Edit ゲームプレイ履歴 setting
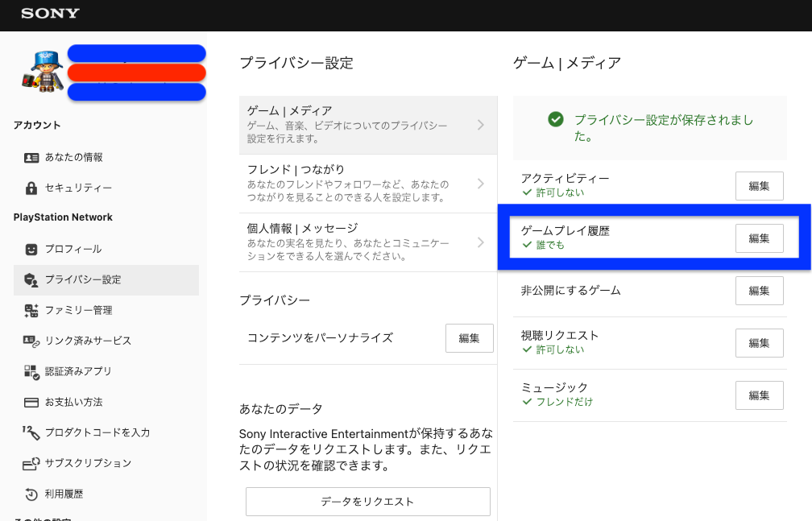 click(759, 238)
